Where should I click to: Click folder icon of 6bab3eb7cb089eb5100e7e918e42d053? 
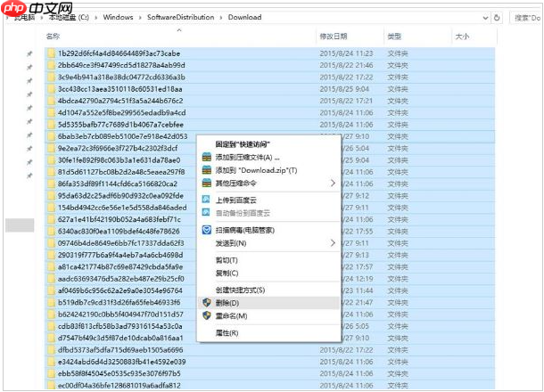coord(51,136)
